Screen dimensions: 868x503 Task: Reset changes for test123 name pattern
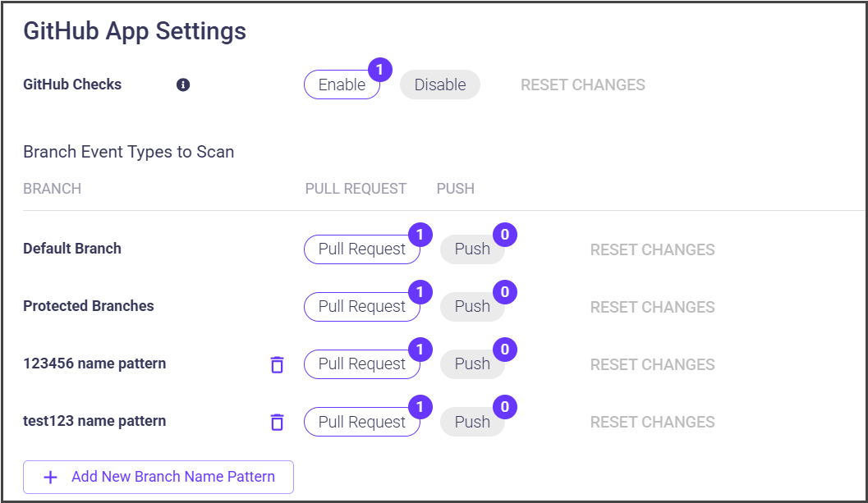point(652,422)
